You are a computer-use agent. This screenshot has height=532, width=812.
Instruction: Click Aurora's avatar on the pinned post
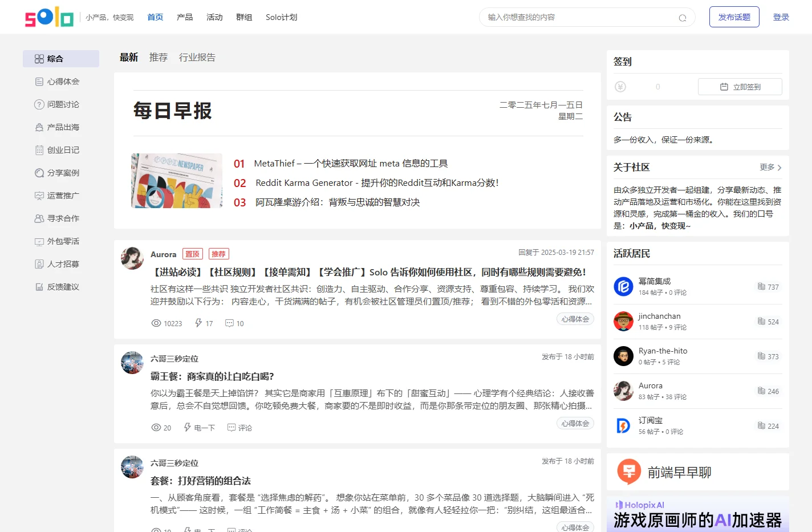[x=132, y=258]
